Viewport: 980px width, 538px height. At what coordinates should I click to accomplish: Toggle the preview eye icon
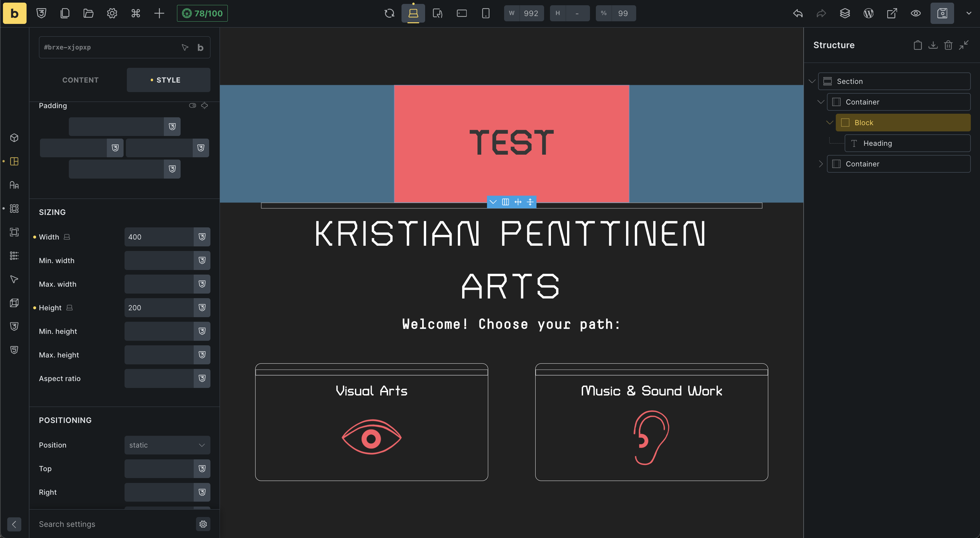(915, 13)
